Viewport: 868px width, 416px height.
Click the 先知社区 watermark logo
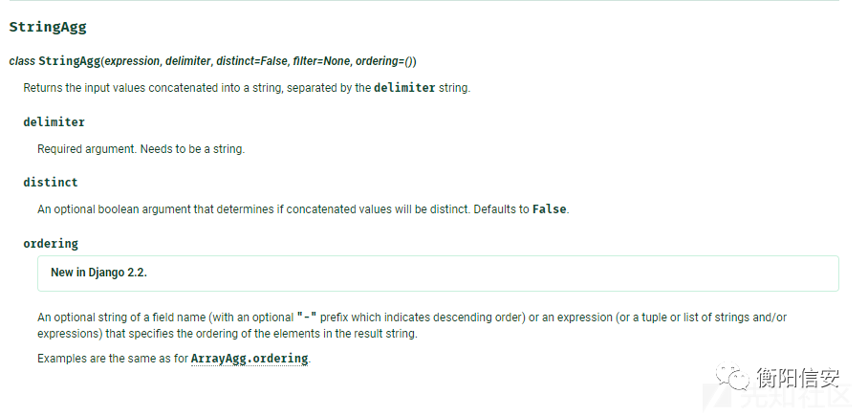point(781,397)
